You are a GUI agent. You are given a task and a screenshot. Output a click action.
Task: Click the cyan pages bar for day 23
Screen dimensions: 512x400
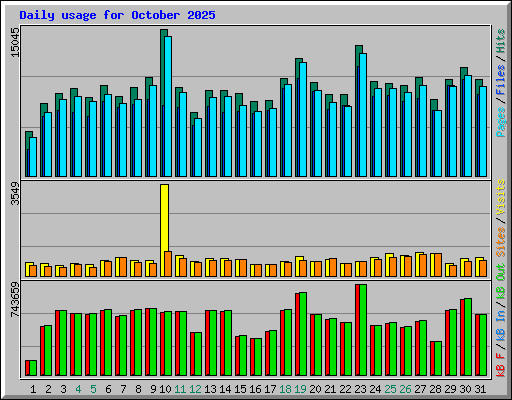pos(363,115)
